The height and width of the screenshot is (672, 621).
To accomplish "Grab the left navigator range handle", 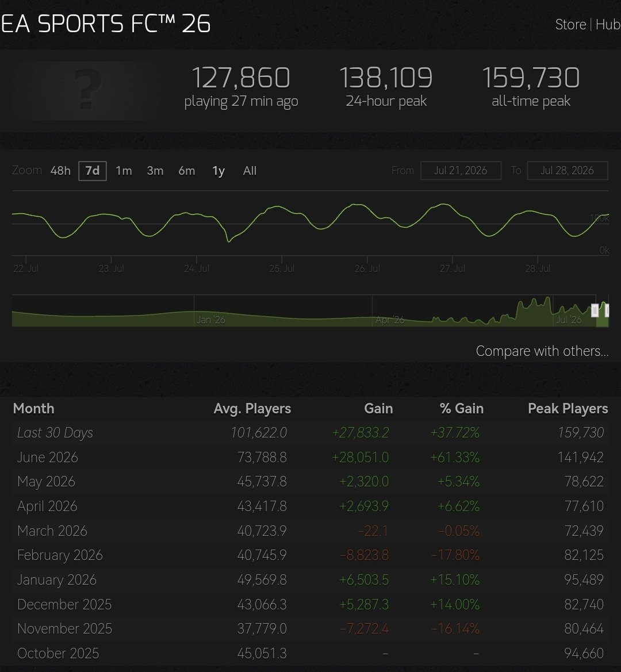I will click(595, 311).
